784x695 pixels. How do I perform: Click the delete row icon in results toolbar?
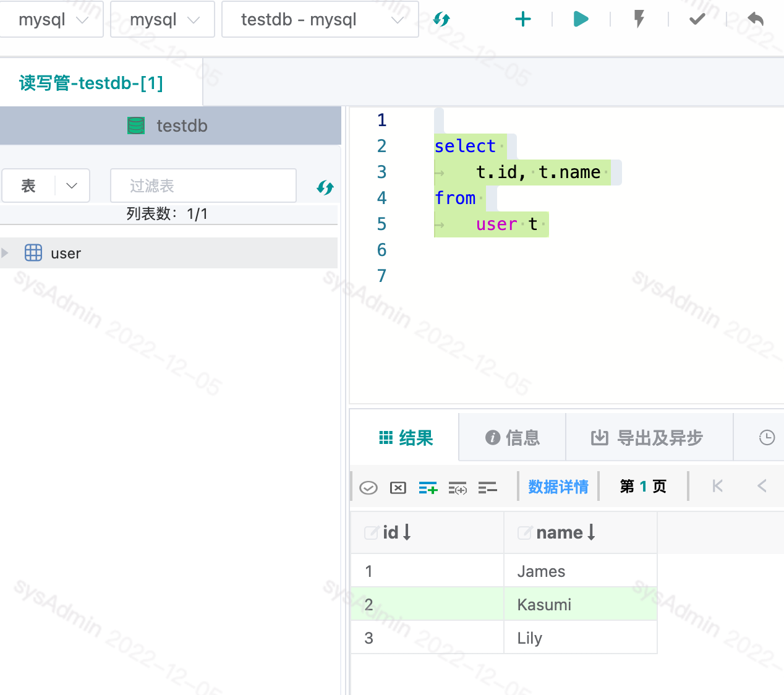coord(488,488)
